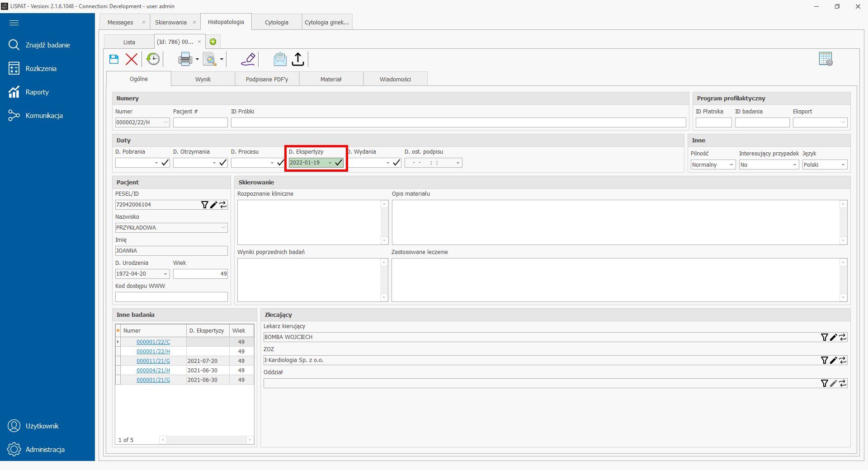Focus the Kod dostępu WWW field

171,297
